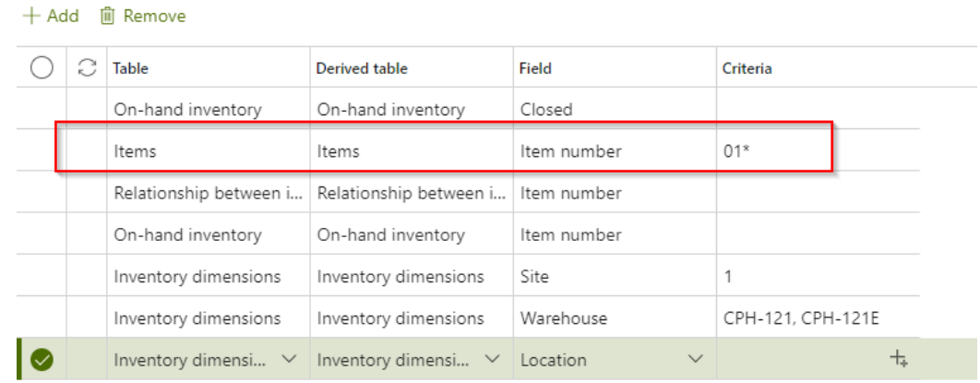Select the Site criteria cell with value 1
This screenshot has width=980, height=383.
click(x=775, y=277)
